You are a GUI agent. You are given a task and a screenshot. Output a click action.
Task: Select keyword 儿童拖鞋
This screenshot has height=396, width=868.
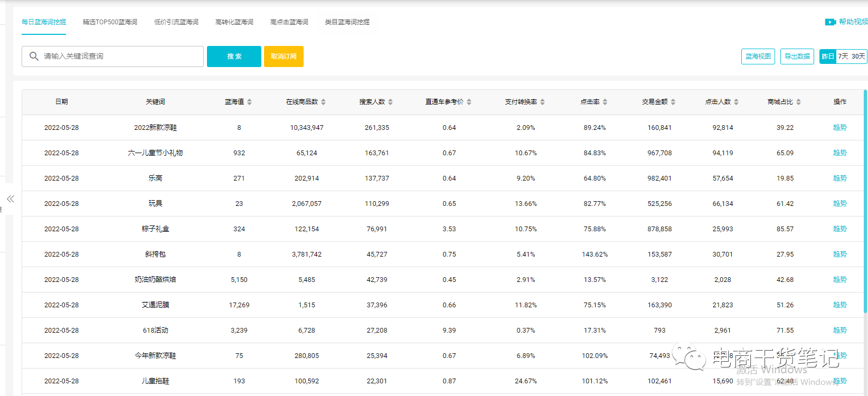tap(155, 381)
